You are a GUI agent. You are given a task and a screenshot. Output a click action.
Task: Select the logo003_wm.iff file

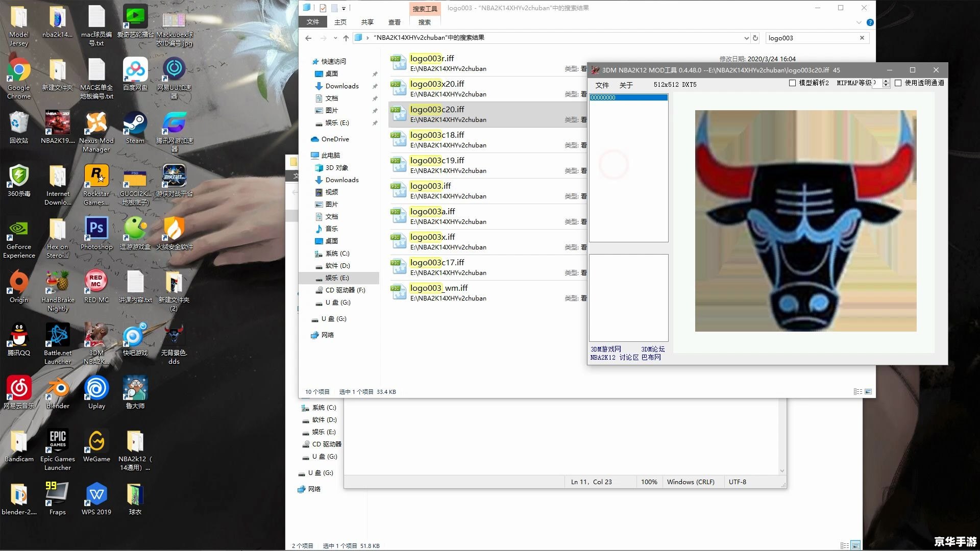(x=487, y=293)
